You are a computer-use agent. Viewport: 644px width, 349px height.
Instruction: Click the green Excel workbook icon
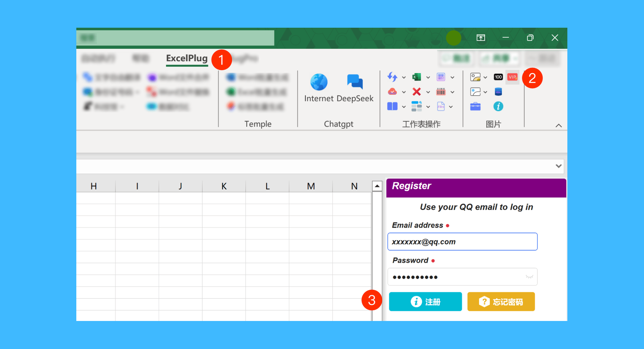coord(416,77)
